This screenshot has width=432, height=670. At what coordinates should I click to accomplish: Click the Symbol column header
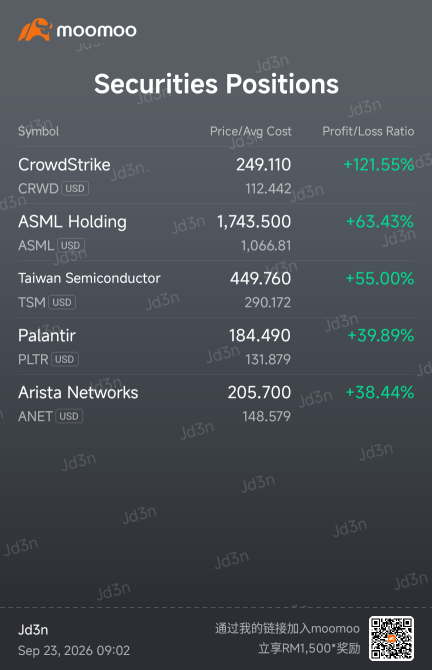tap(38, 131)
